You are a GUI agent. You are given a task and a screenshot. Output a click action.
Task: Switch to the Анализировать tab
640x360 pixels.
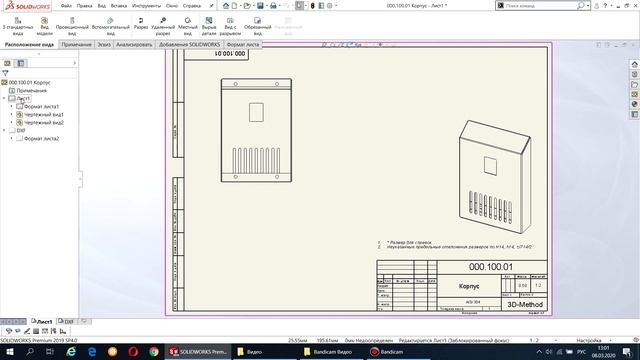click(134, 44)
